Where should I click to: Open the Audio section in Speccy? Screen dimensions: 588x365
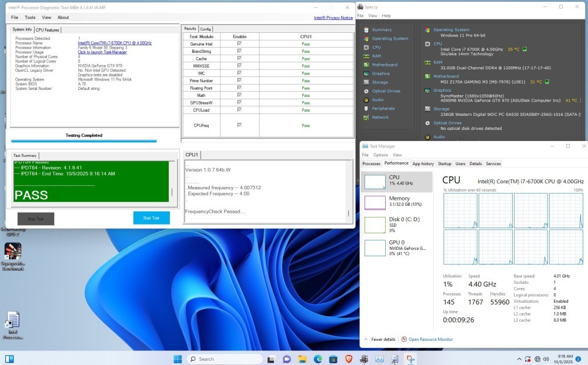[x=377, y=100]
